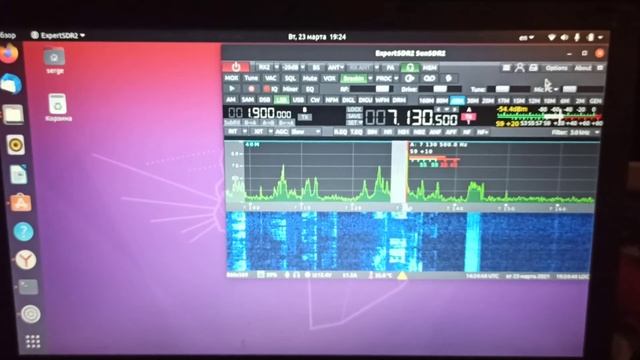Click the warning triangle in status bar
The height and width of the screenshot is (360, 640).
pyautogui.click(x=402, y=276)
